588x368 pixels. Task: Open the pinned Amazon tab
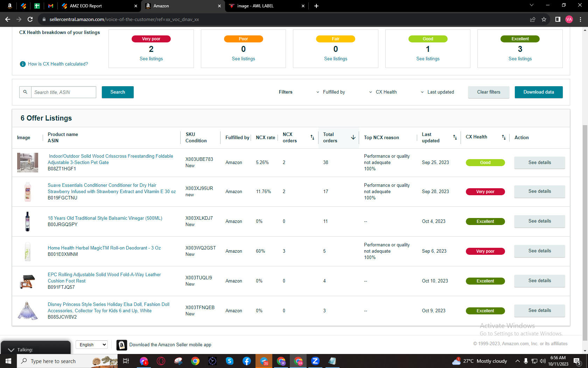pos(10,6)
